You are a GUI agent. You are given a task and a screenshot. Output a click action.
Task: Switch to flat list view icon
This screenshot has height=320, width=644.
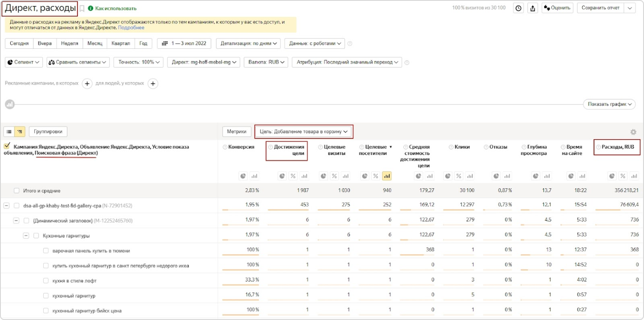pos(9,132)
